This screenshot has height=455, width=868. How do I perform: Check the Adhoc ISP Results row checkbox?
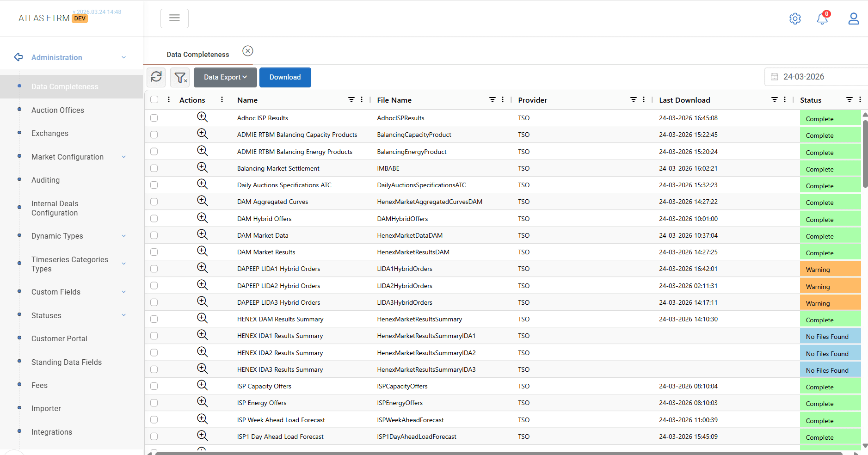click(x=154, y=118)
